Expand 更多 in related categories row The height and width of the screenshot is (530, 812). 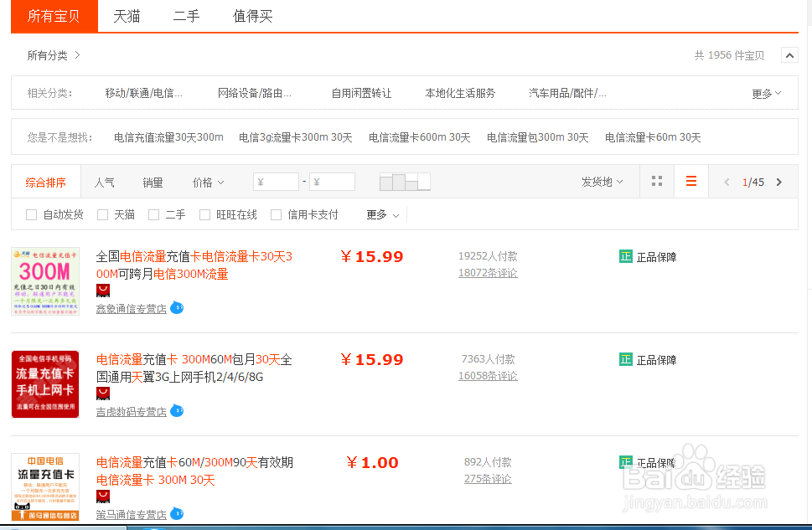tap(766, 94)
